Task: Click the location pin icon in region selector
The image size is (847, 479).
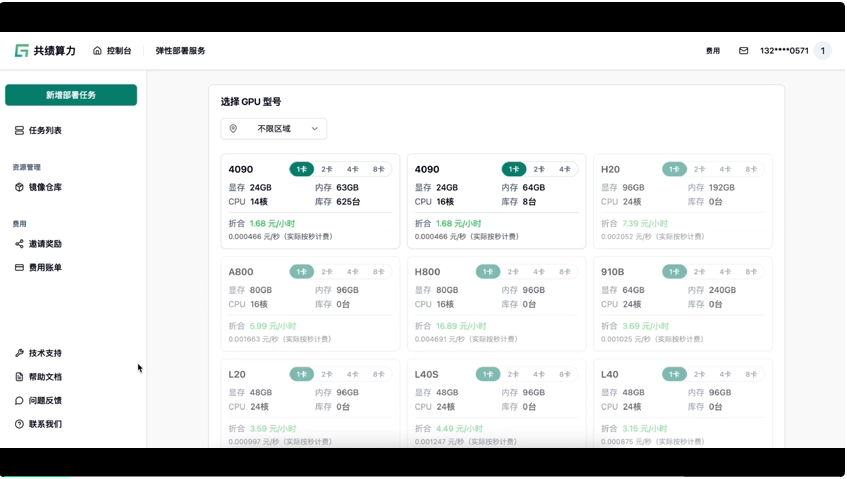Action: 233,129
